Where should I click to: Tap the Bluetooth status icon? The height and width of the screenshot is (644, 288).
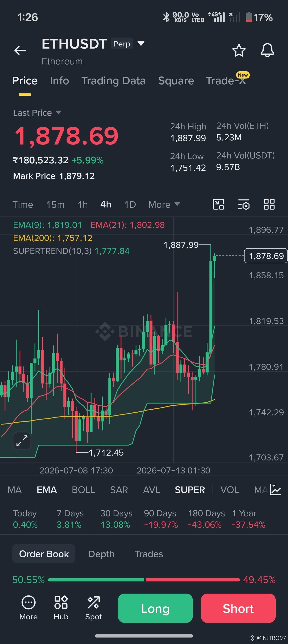166,17
